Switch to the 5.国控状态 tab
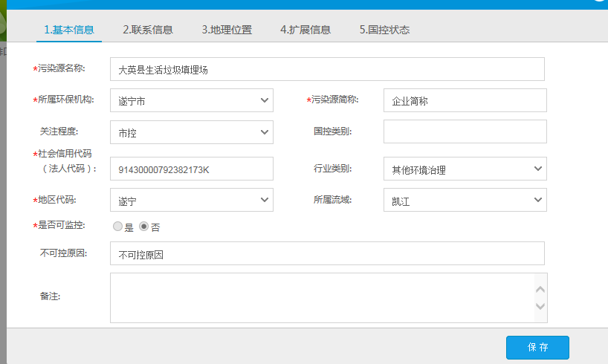608x364 pixels. click(384, 30)
